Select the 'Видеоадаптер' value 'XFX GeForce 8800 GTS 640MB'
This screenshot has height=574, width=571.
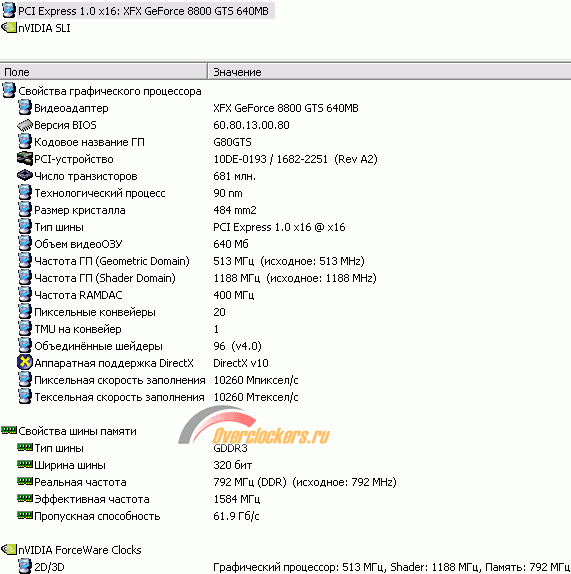[x=286, y=108]
